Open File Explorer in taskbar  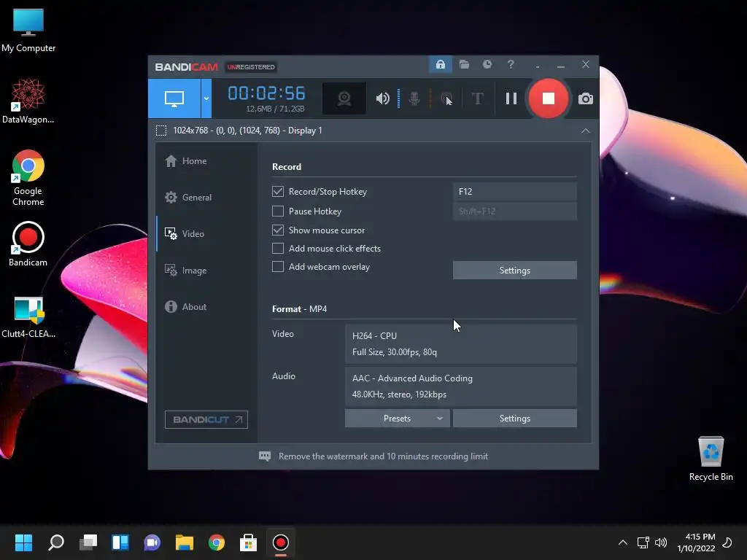point(185,542)
